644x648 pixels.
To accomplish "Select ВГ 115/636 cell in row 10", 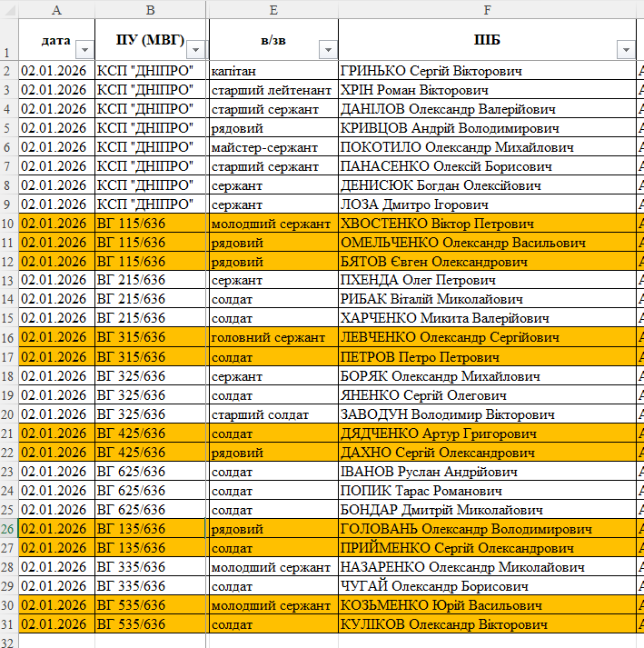I will (x=151, y=224).
